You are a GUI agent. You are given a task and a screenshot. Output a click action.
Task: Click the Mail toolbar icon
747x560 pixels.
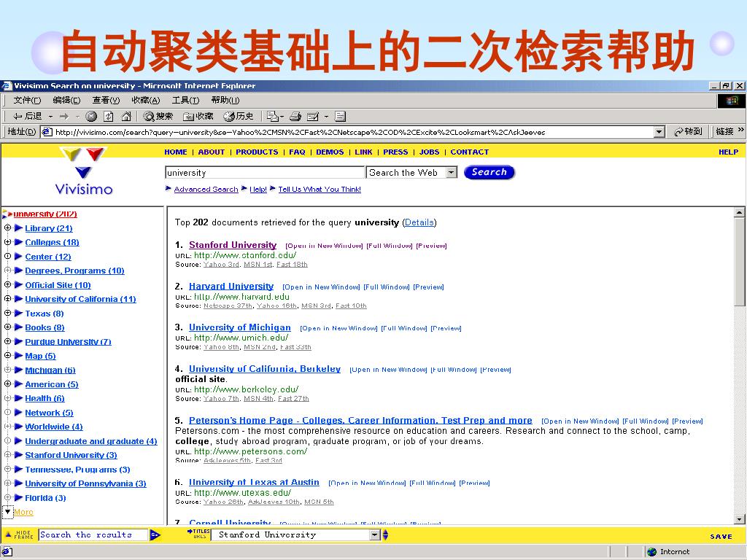click(273, 116)
